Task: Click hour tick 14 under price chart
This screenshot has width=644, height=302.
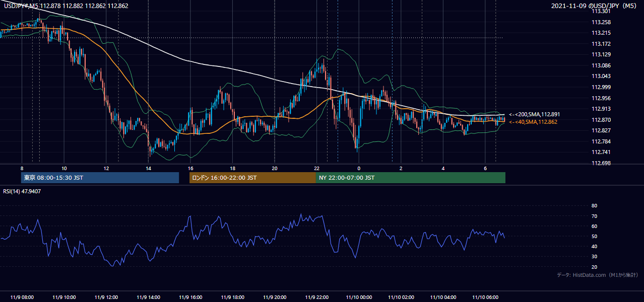Action: pos(148,168)
